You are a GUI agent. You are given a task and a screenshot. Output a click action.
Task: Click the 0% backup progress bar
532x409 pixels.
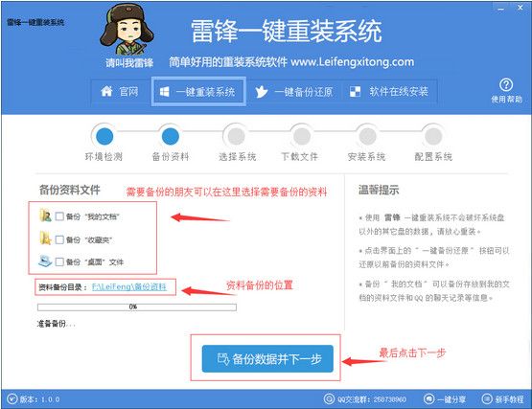pos(137,307)
